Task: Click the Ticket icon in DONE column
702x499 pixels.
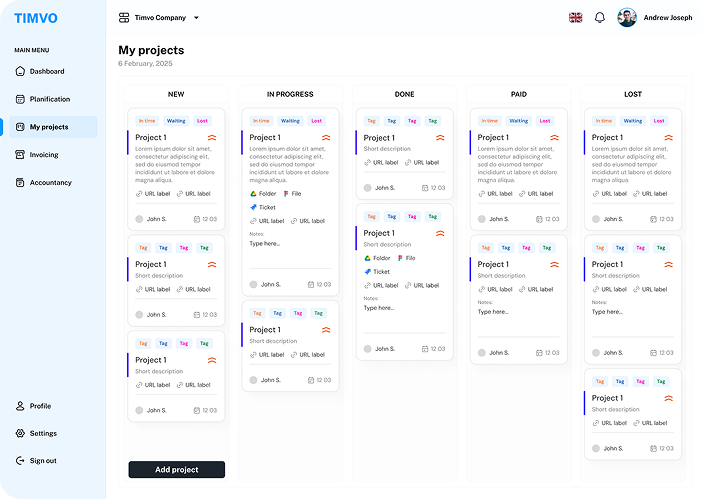Action: coord(368,271)
